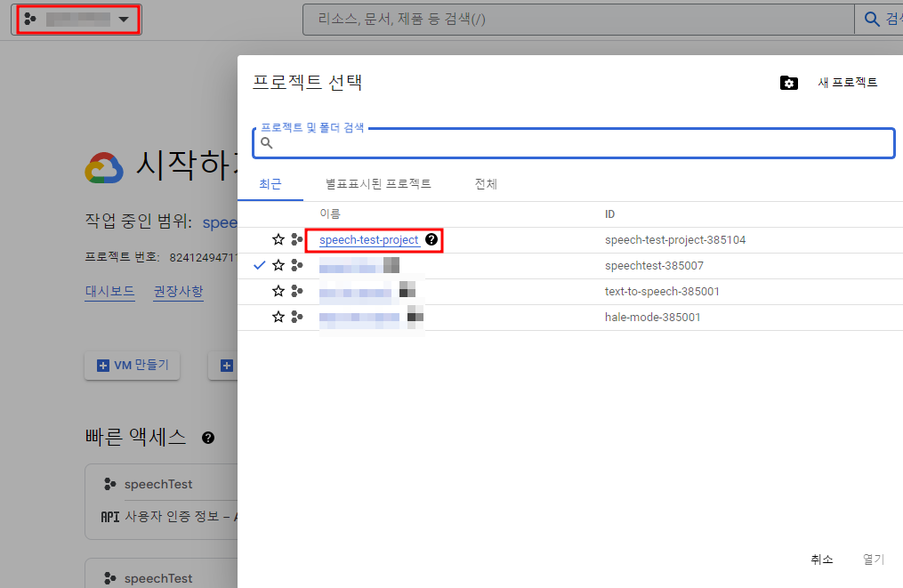Open help icon next to speech-test-project
This screenshot has height=588, width=903.
(431, 239)
